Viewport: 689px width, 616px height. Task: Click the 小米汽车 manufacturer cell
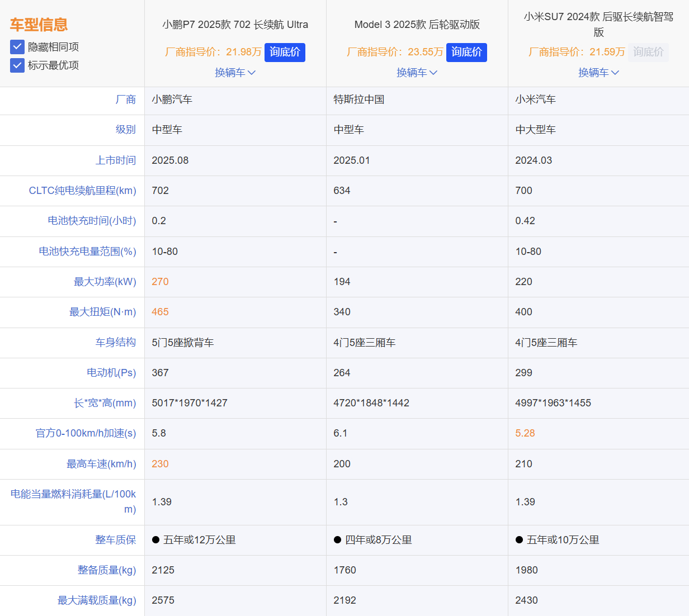(x=536, y=99)
